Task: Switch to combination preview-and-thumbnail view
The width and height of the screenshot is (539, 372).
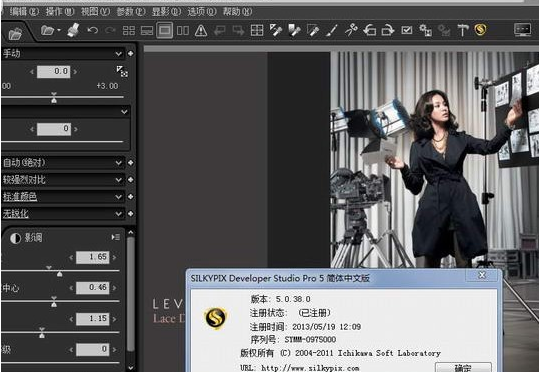Action: point(147,31)
